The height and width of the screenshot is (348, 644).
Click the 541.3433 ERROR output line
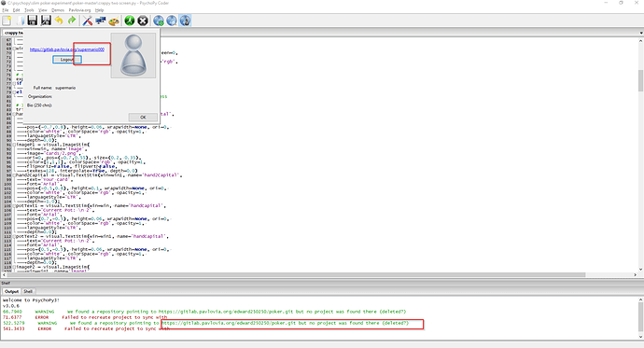[x=86, y=328]
